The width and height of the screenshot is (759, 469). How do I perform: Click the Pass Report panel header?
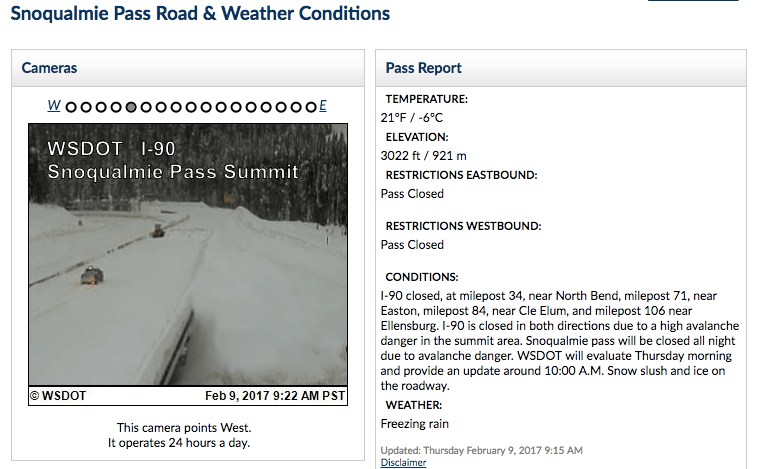[x=561, y=68]
